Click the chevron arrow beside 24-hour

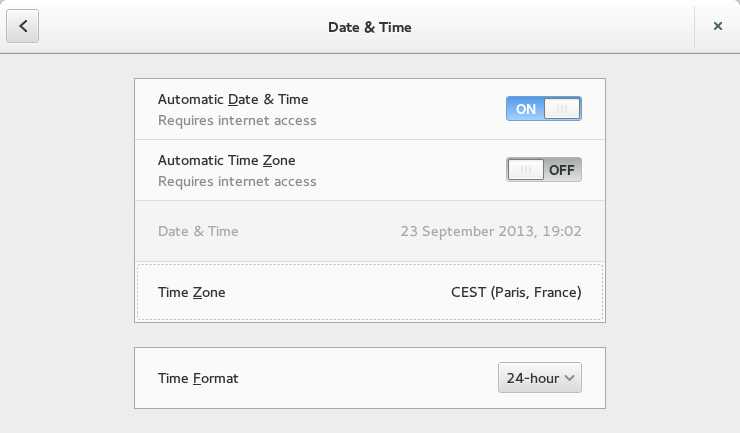tap(569, 378)
